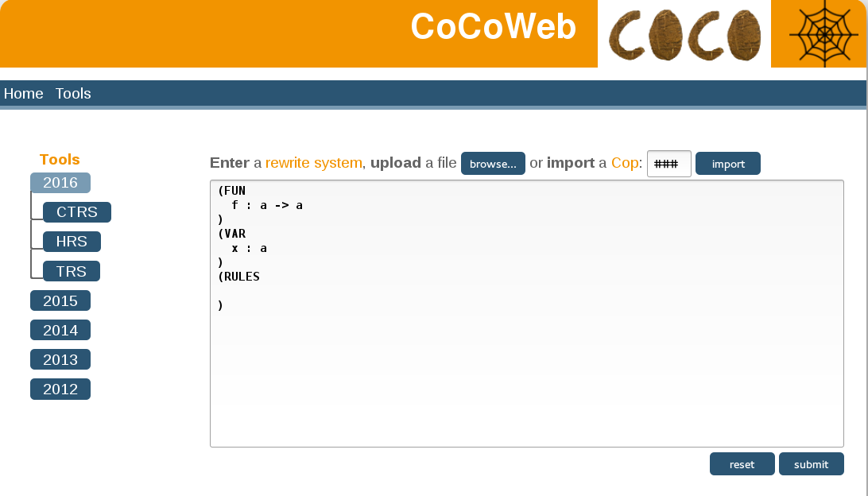Expand the 2012 tools group

(x=60, y=389)
